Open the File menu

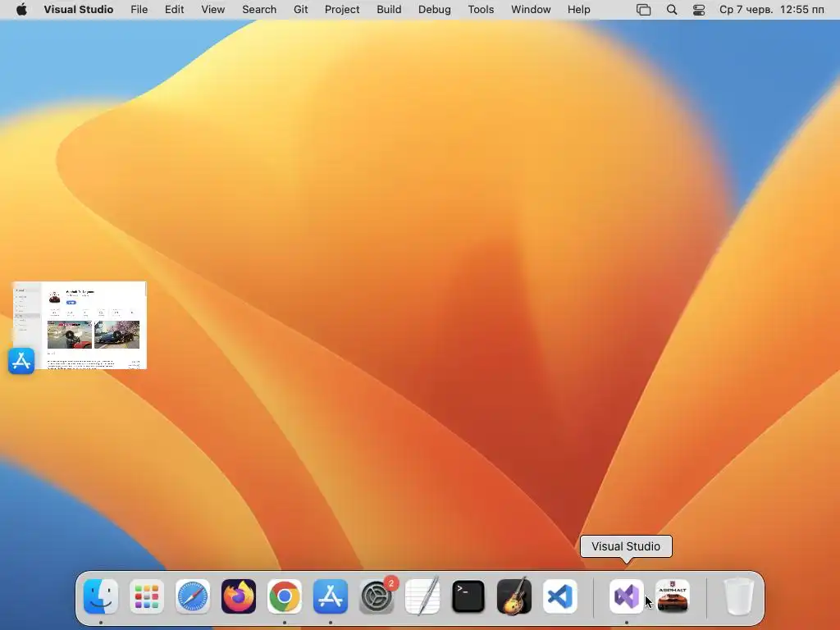[x=139, y=10]
